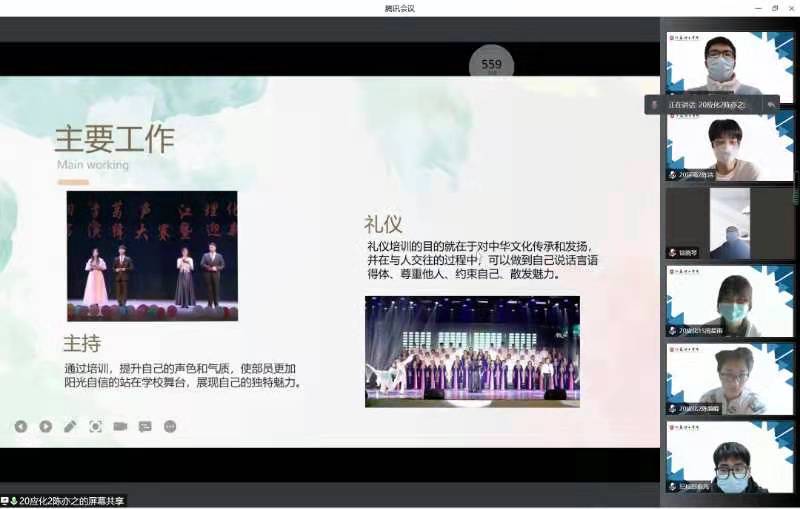This screenshot has width=800, height=509.
Task: Advance to next slide with forward arrow
Action: [x=46, y=426]
